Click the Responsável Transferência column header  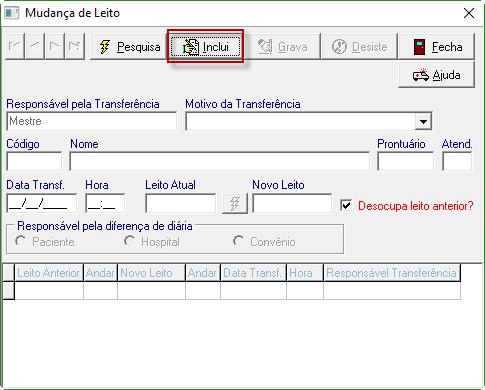(392, 273)
